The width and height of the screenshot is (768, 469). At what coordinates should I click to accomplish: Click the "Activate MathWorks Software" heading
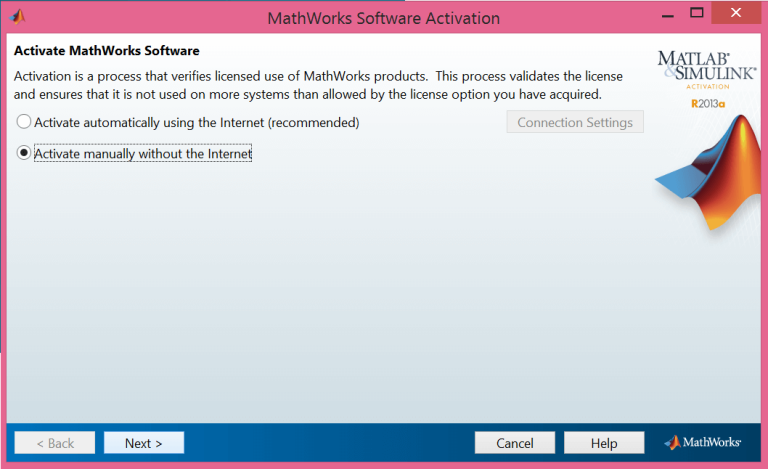pos(107,51)
